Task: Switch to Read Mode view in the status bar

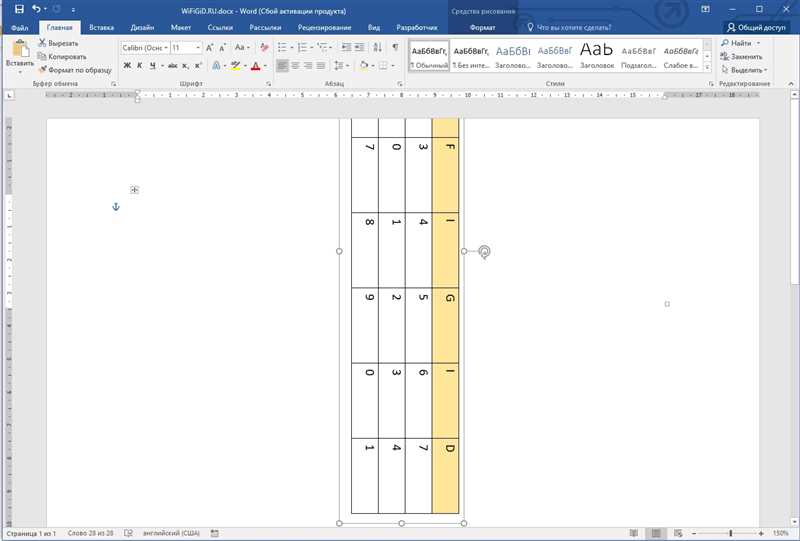Action: [x=634, y=533]
